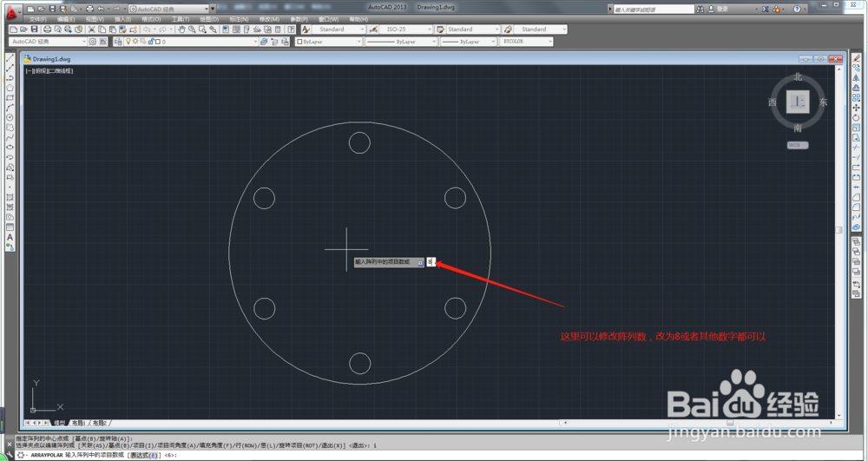Click the Pan hand icon

pos(181,30)
